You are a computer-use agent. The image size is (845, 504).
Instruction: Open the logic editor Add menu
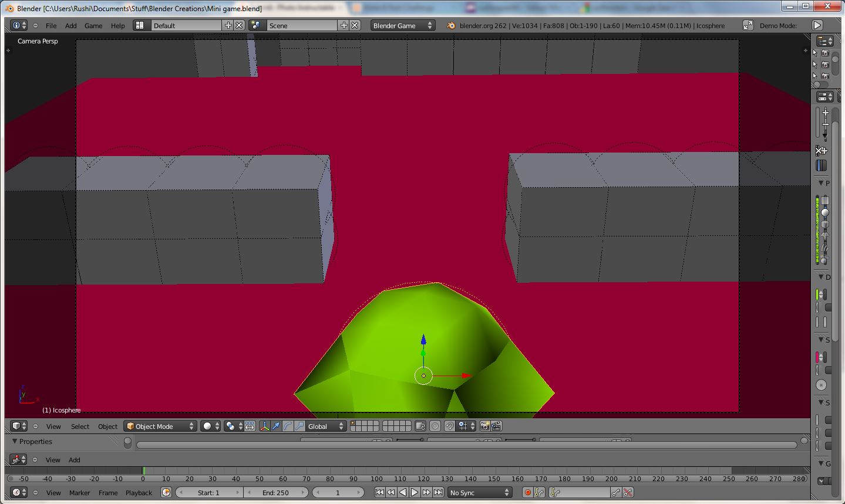click(74, 460)
